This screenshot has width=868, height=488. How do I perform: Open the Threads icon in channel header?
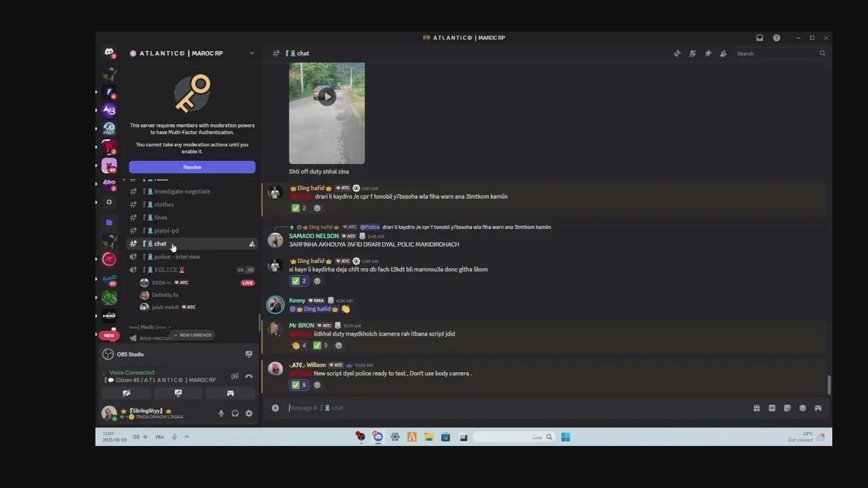tap(677, 54)
